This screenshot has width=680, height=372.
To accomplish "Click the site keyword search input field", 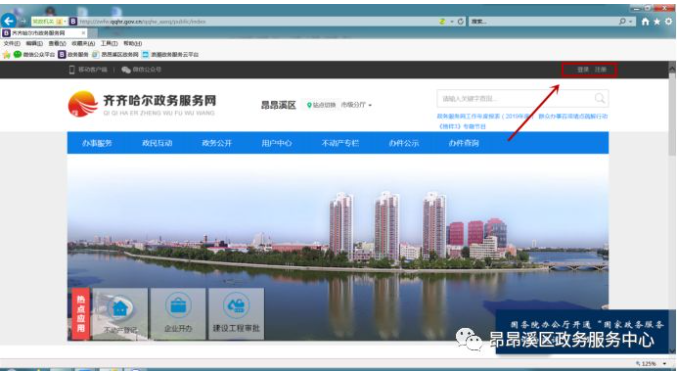I will coord(515,99).
